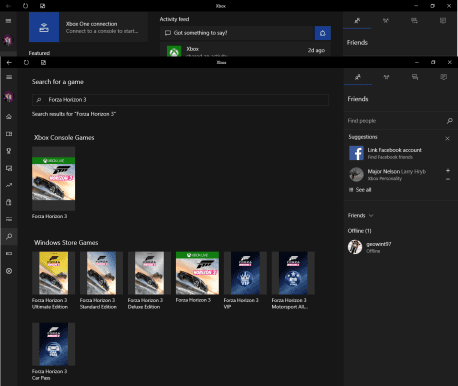The height and width of the screenshot is (386, 458).
Task: Click the profile avatar in the background window sidebar
Action: (x=8, y=40)
